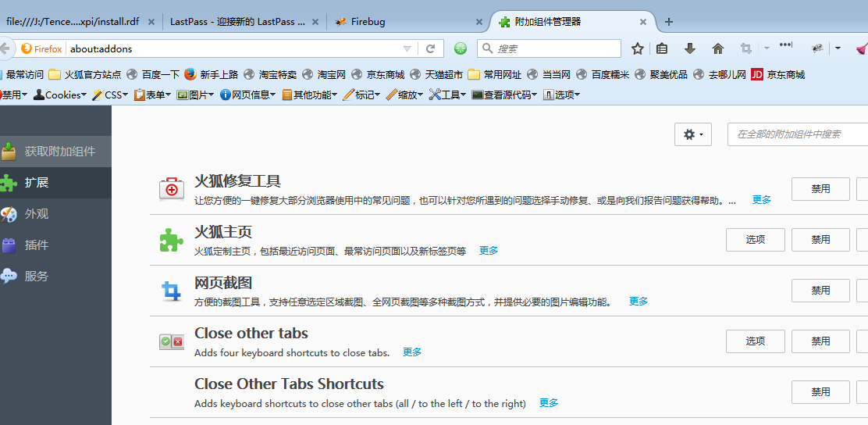This screenshot has height=425, width=868.
Task: Click the 火狐修复工具 first-aid icon
Action: point(172,190)
